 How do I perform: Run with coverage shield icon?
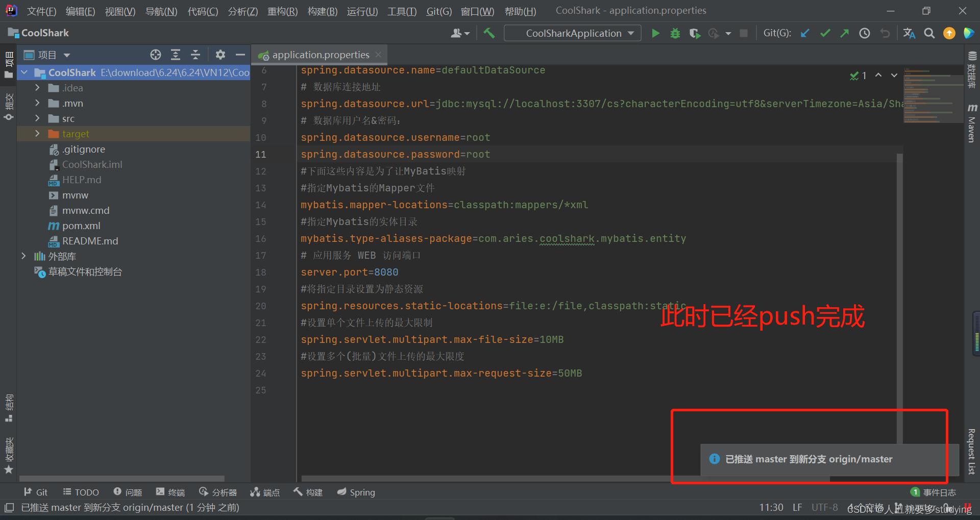[x=694, y=33]
